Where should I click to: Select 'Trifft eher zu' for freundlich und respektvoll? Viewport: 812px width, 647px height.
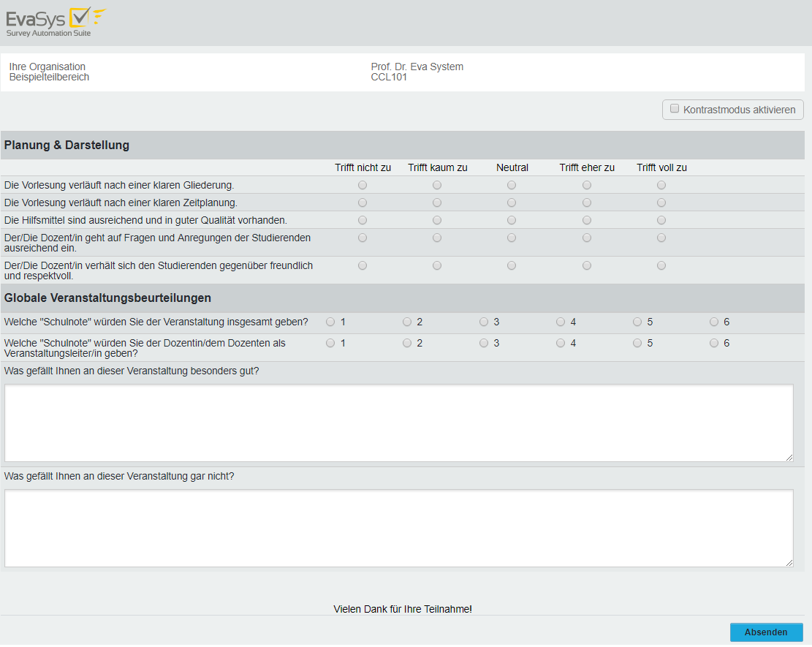point(587,265)
